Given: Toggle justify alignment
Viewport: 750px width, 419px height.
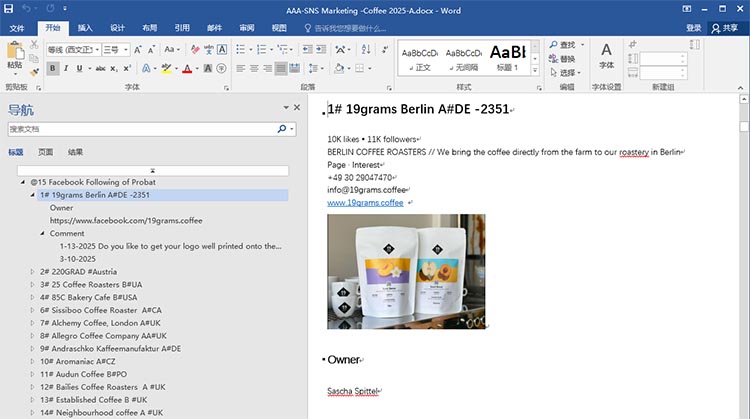Looking at the screenshot, I should tap(281, 68).
